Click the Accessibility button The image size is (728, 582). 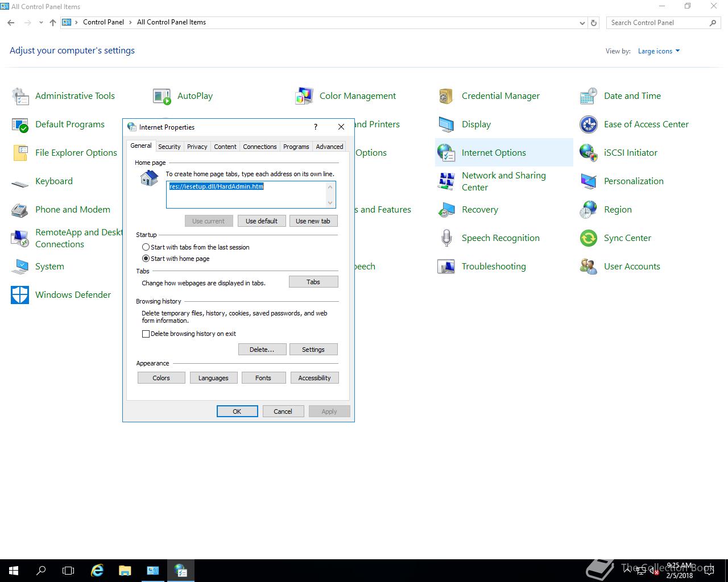click(x=315, y=378)
